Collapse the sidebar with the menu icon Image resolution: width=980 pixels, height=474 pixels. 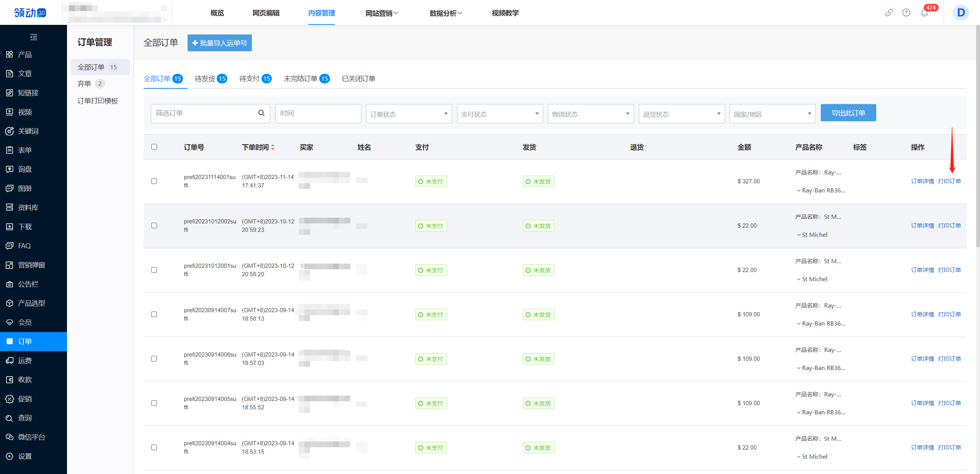pos(34,37)
